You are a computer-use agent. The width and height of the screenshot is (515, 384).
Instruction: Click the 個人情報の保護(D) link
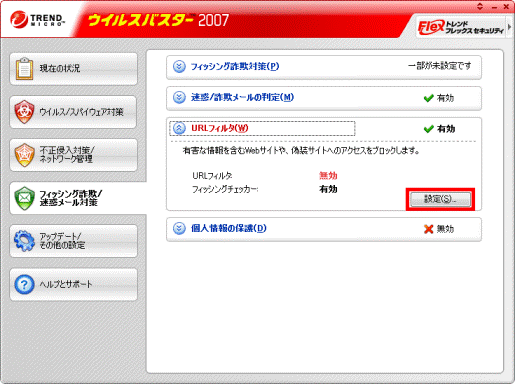(228, 228)
